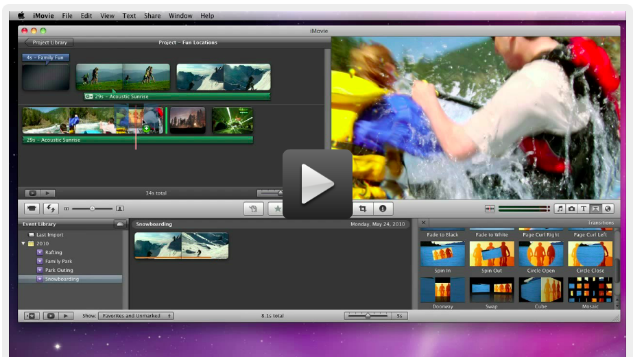644x357 pixels.
Task: Collapse the 2010 folder disclosure triangle
Action: 23,243
